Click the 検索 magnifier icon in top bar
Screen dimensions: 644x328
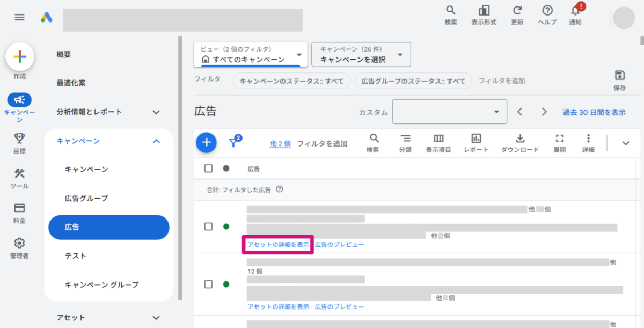pyautogui.click(x=451, y=11)
